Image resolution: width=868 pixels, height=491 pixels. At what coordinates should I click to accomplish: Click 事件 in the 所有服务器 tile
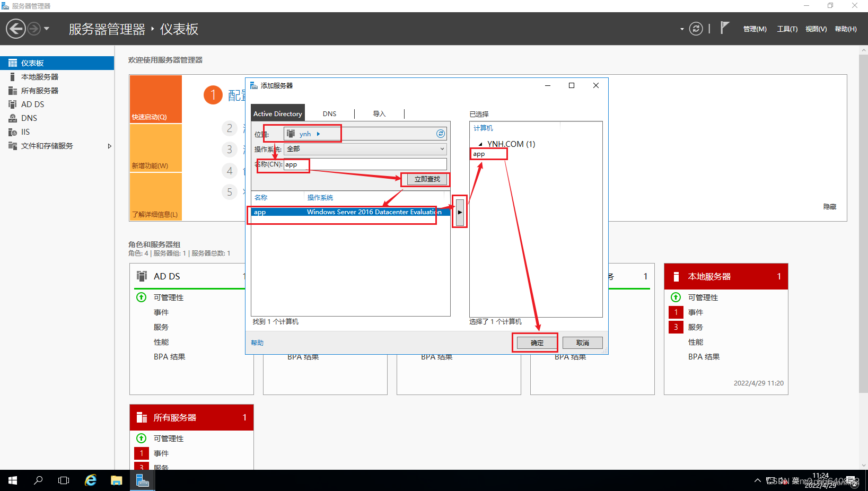coord(161,453)
